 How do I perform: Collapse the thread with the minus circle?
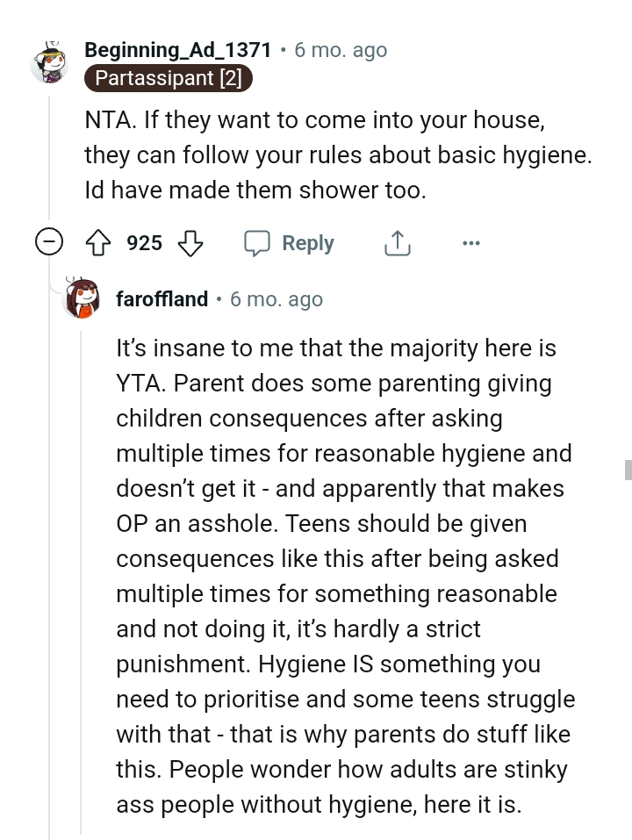pos(49,243)
